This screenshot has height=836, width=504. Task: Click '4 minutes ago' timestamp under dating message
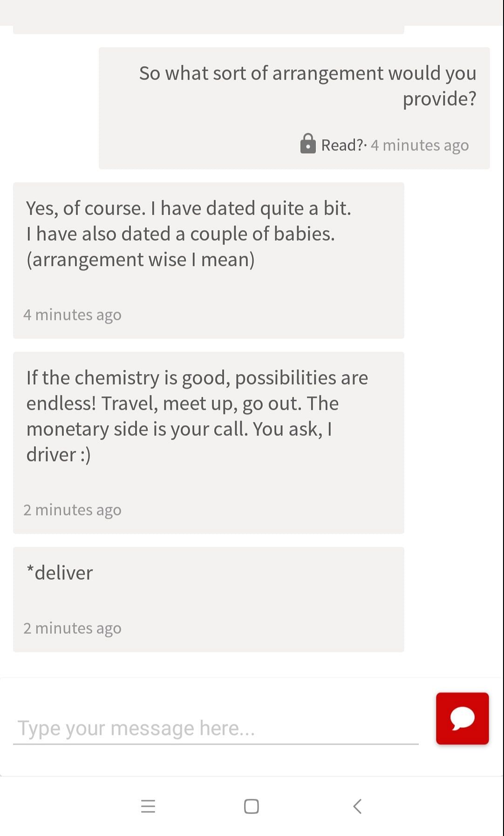(72, 315)
